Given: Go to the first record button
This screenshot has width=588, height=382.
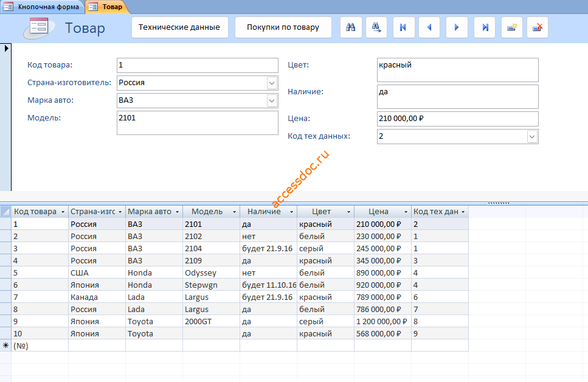Looking at the screenshot, I should tap(404, 27).
